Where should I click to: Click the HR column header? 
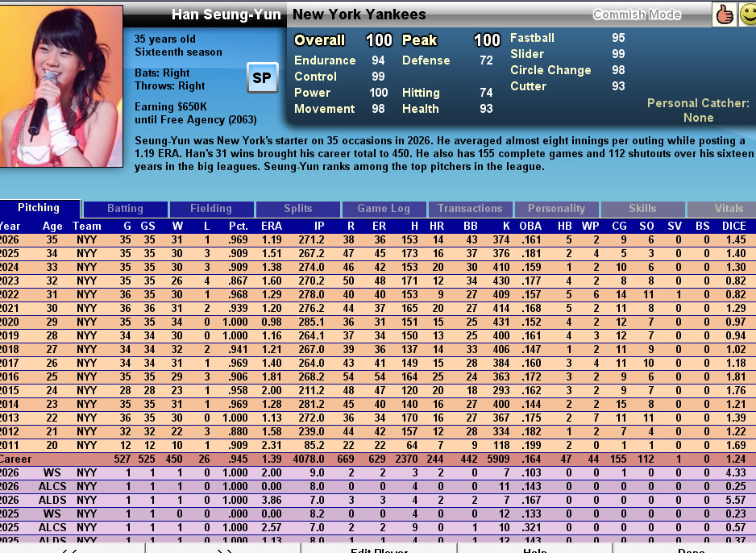pyautogui.click(x=436, y=227)
